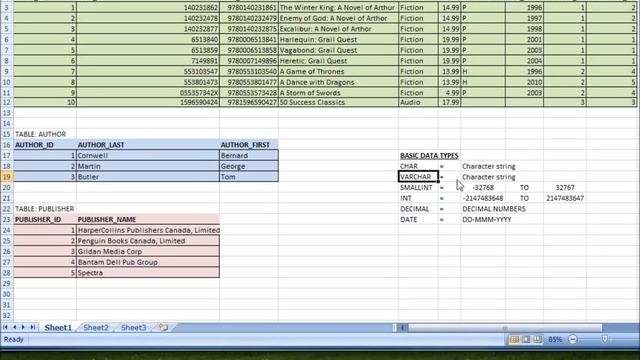Select A Dance with Dragons cell
This screenshot has height=360, width=640.
coord(338,82)
